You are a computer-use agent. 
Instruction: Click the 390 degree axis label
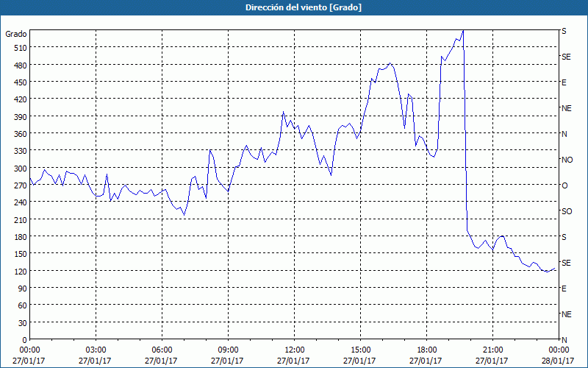21,117
